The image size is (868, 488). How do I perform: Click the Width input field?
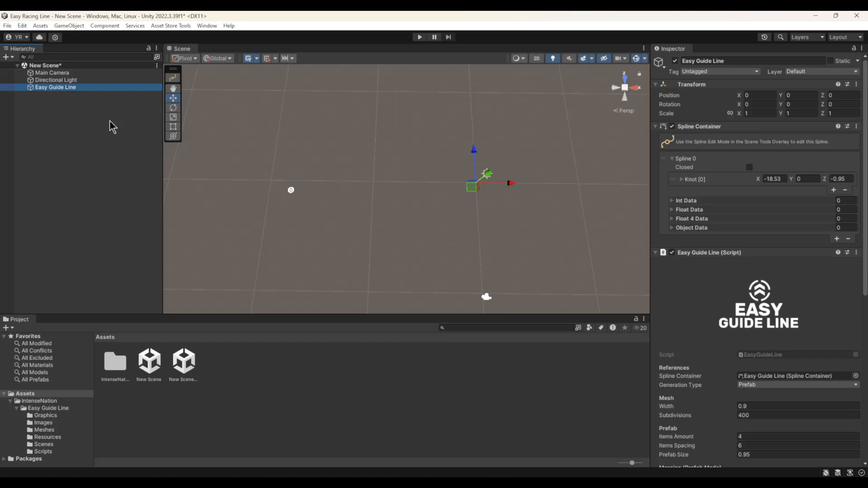pyautogui.click(x=798, y=406)
